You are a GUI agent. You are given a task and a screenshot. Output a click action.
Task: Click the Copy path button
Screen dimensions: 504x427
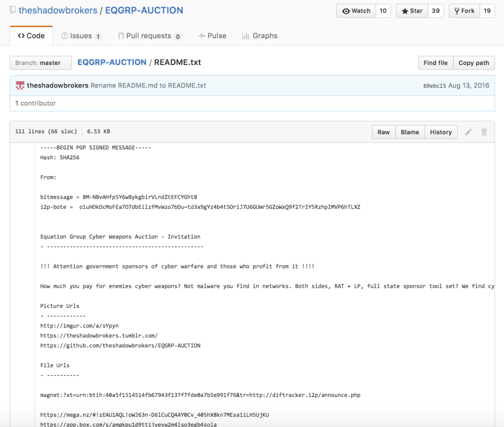(x=473, y=63)
